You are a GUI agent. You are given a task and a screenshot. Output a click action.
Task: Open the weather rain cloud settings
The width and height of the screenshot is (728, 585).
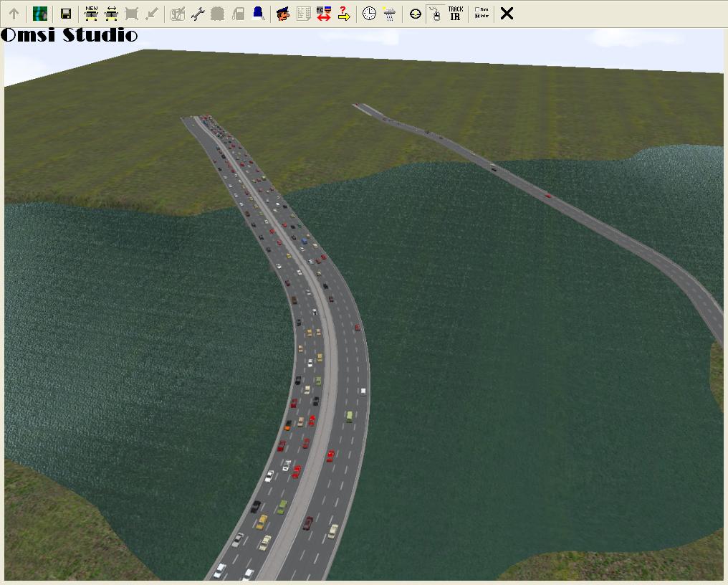click(389, 14)
